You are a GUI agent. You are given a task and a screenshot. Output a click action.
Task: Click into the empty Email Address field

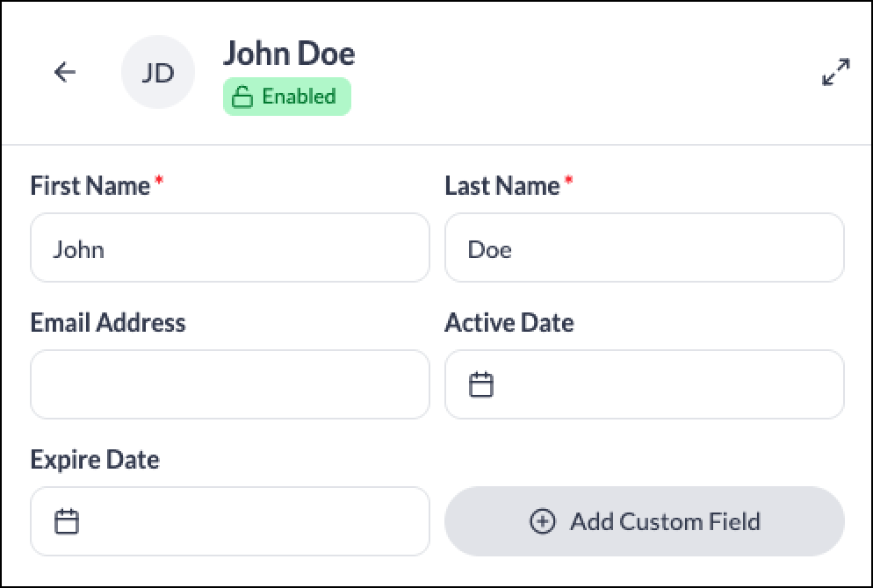click(x=230, y=384)
